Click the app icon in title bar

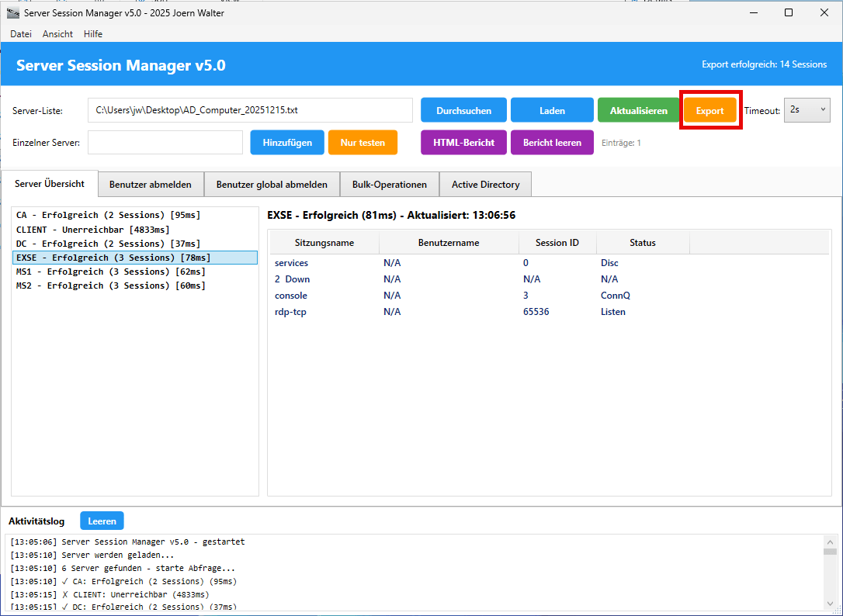[13, 13]
